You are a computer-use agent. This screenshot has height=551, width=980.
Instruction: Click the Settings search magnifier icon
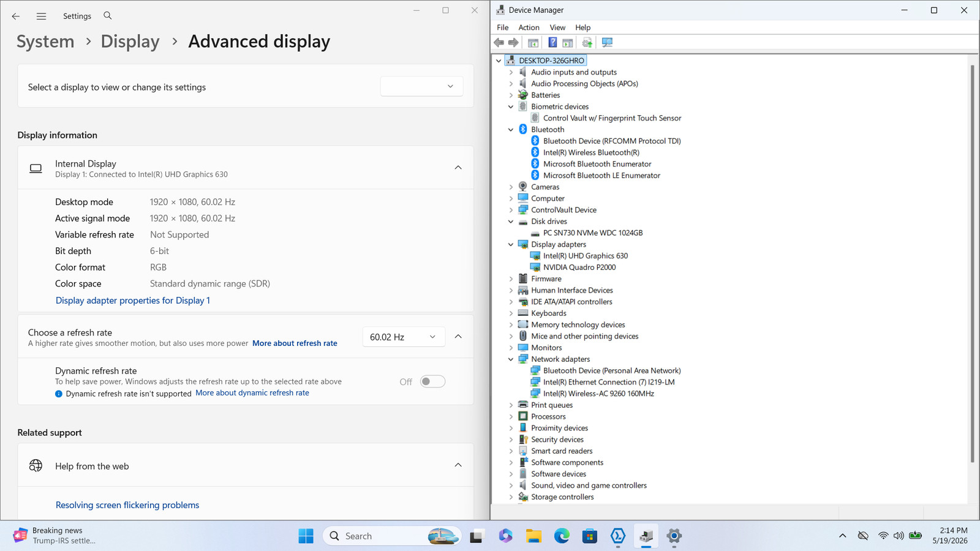click(108, 15)
